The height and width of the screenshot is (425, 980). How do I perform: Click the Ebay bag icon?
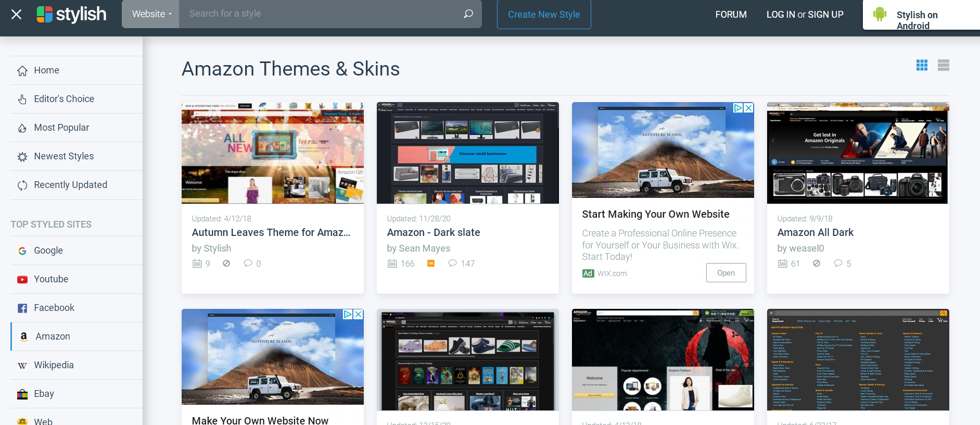click(x=22, y=394)
